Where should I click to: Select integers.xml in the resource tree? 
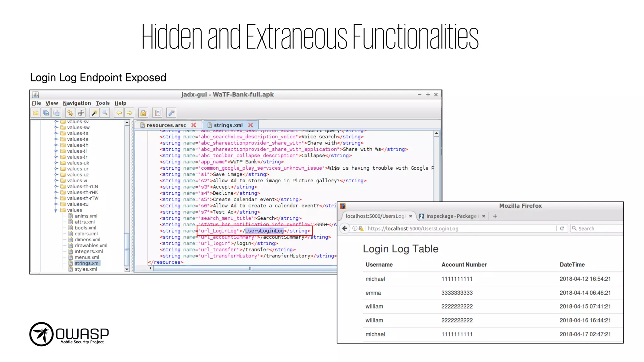89,251
